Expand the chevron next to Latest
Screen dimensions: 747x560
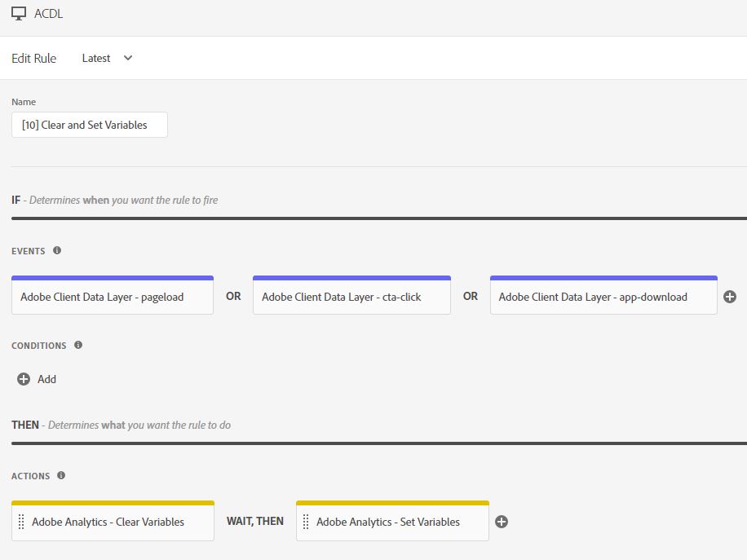click(x=128, y=58)
